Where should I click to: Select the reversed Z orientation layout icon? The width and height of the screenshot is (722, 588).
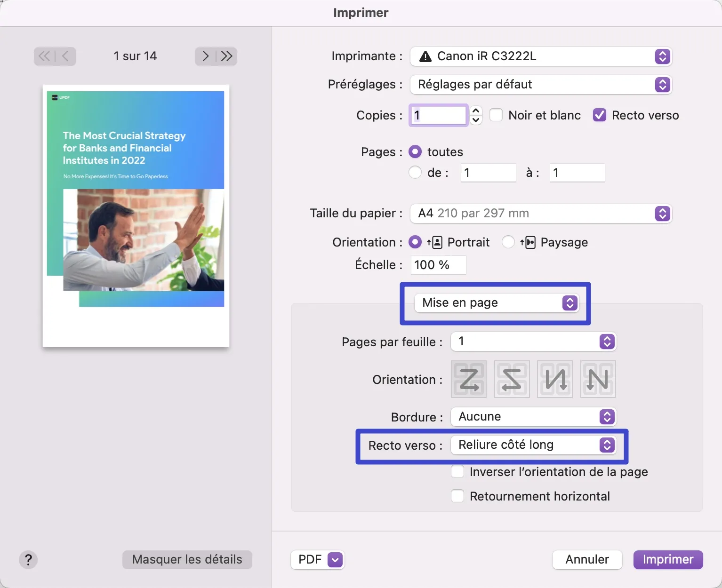(x=511, y=379)
